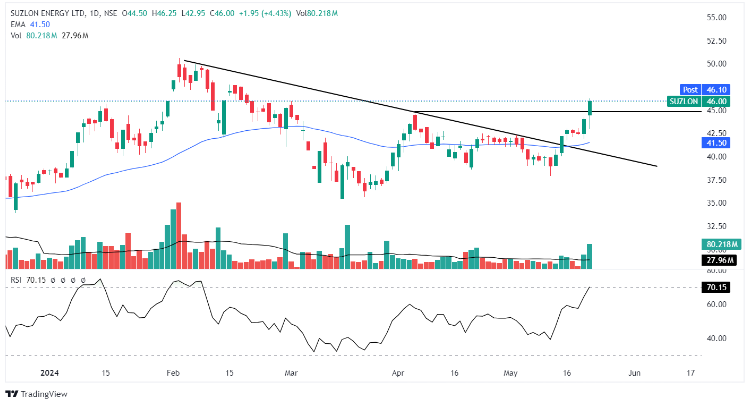Screen dimensions: 746x403
Task: Click the black 27.96M volume average label
Action: 718,260
